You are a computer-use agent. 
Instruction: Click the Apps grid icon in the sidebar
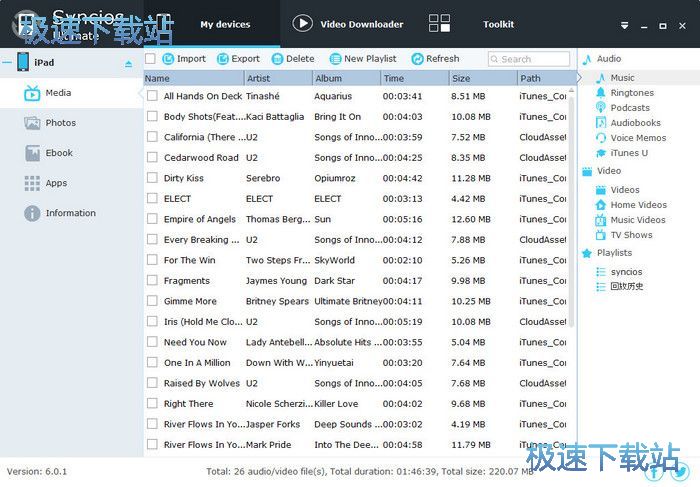32,183
